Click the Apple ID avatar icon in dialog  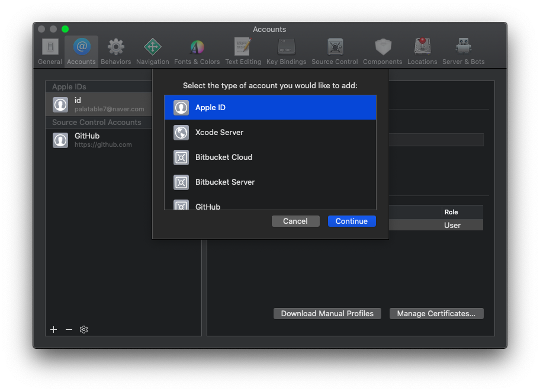point(181,107)
